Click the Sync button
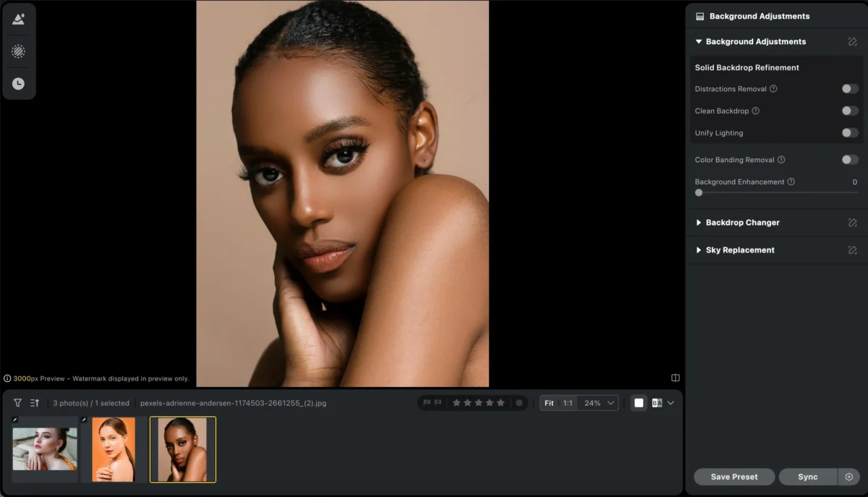Viewport: 868px width, 497px height. (807, 477)
